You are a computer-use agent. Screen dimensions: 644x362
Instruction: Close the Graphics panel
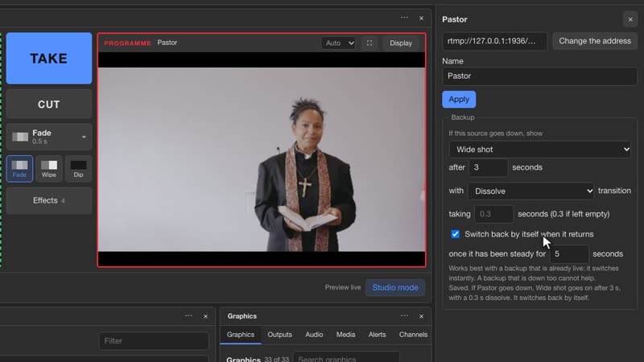point(421,316)
